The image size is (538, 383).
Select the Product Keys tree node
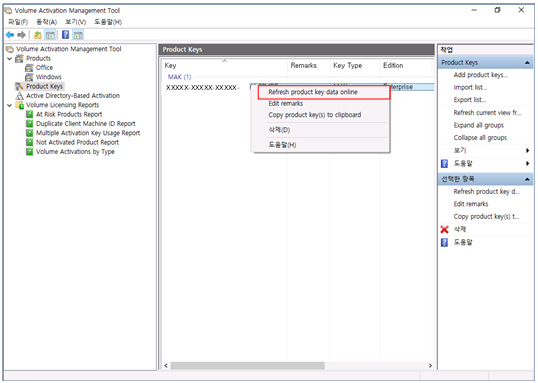(44, 86)
